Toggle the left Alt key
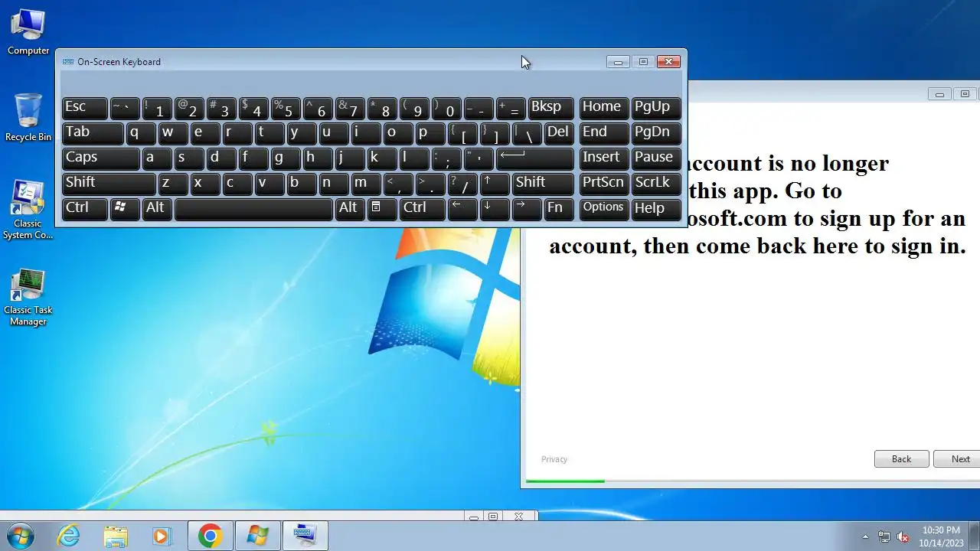980x551 pixels. (157, 209)
